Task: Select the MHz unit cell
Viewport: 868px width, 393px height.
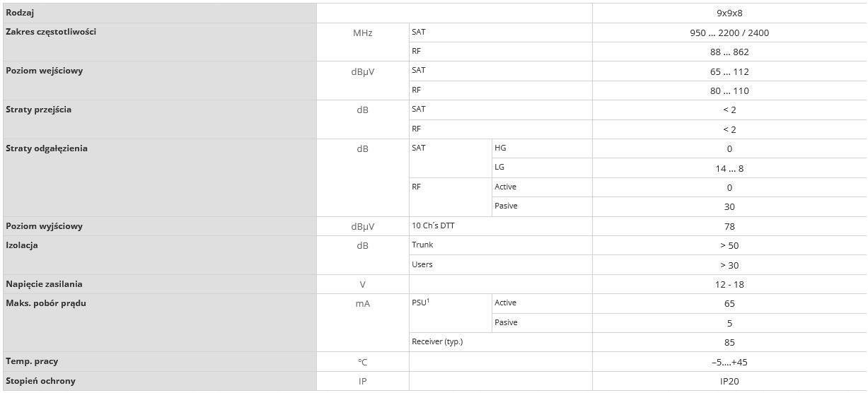Action: tap(362, 33)
